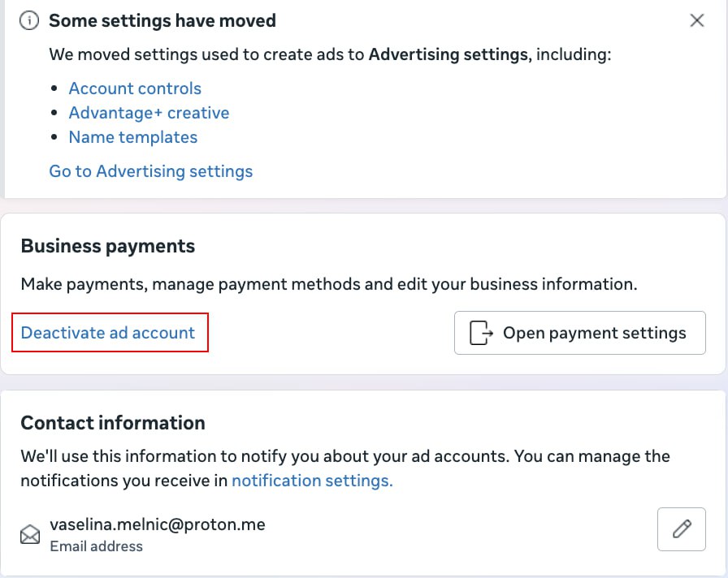Follow the Advantage+ creative link
This screenshot has width=728, height=578.
coord(149,113)
